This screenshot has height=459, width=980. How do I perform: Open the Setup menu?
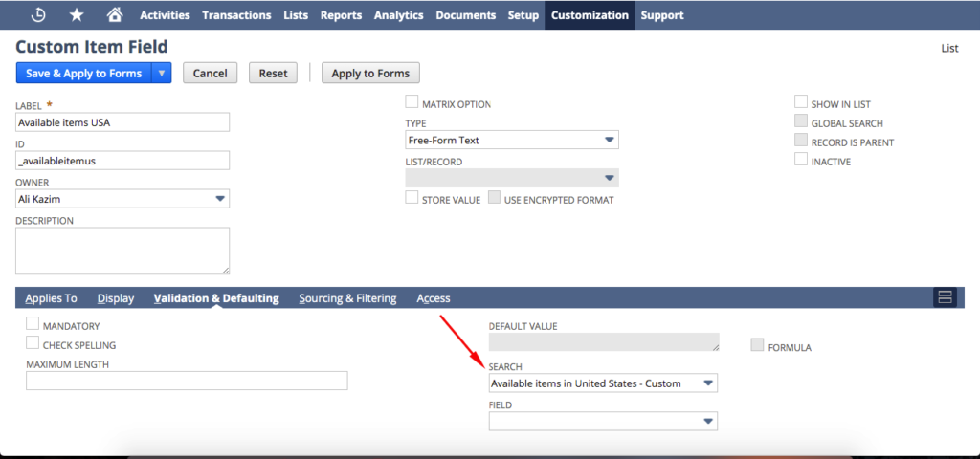click(x=523, y=15)
